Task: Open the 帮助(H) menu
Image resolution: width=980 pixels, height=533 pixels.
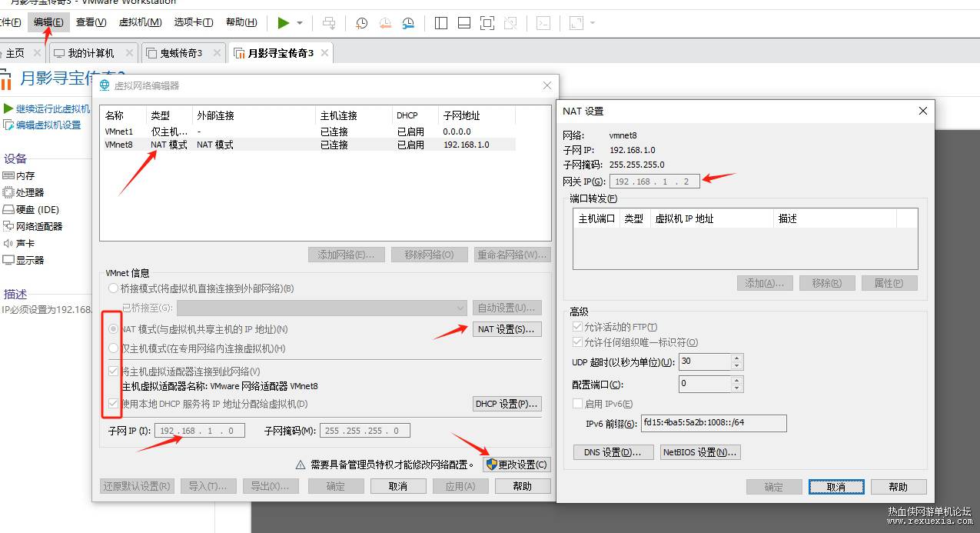Action: point(241,22)
